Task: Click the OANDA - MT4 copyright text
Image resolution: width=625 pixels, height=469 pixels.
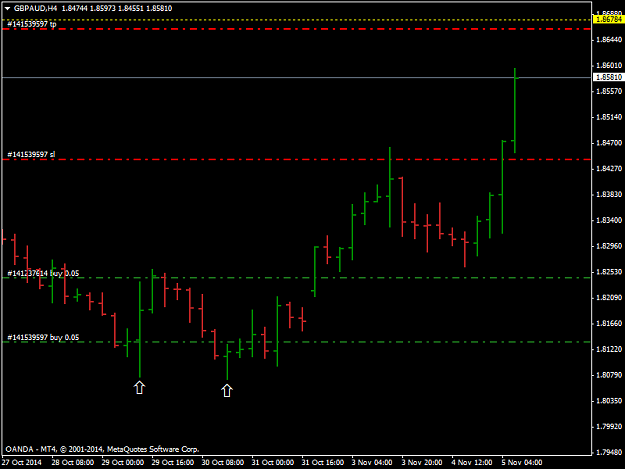Action: tap(102, 449)
